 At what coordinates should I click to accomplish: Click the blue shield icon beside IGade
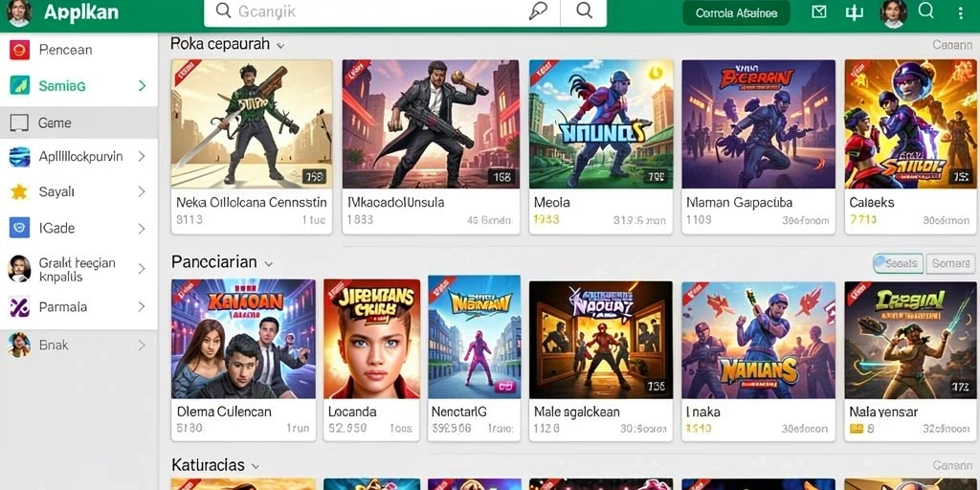coord(19,228)
